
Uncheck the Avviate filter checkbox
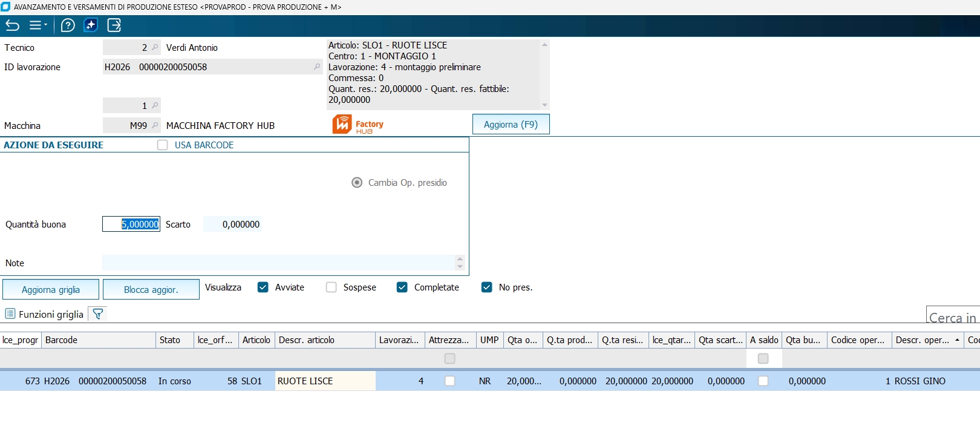coord(263,287)
